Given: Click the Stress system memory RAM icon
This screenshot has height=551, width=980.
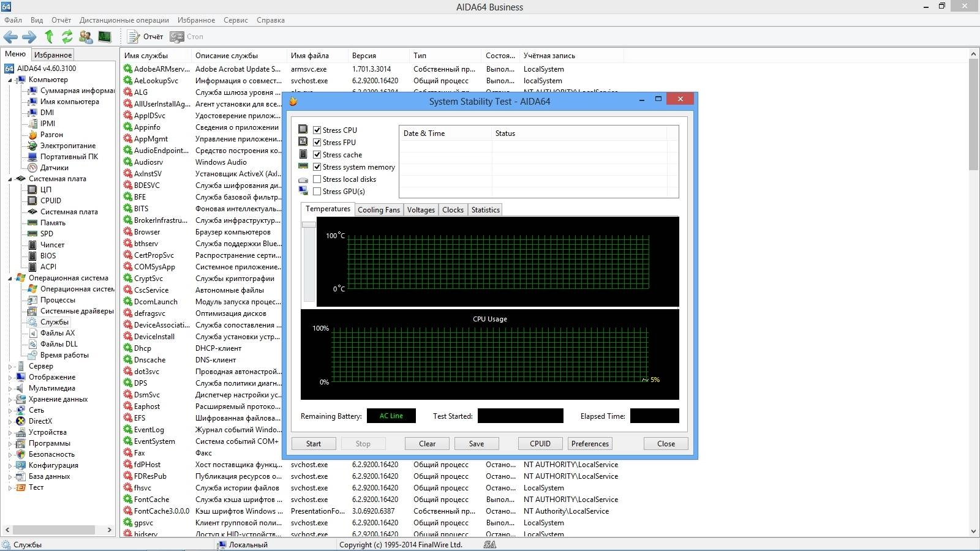Looking at the screenshot, I should (303, 167).
